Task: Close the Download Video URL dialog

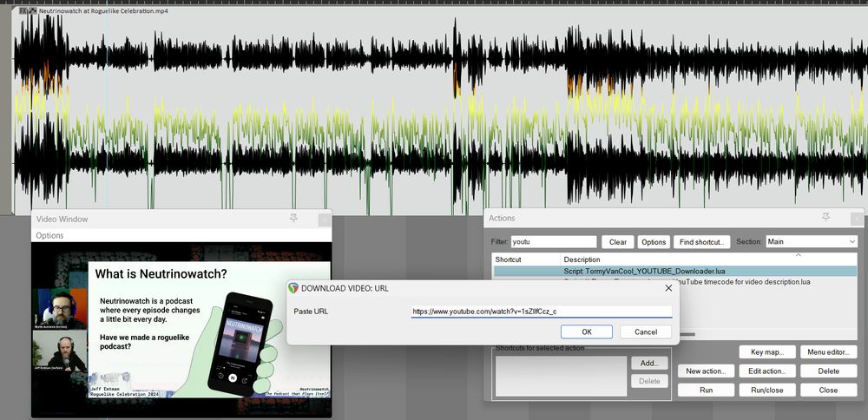Action: tap(668, 288)
